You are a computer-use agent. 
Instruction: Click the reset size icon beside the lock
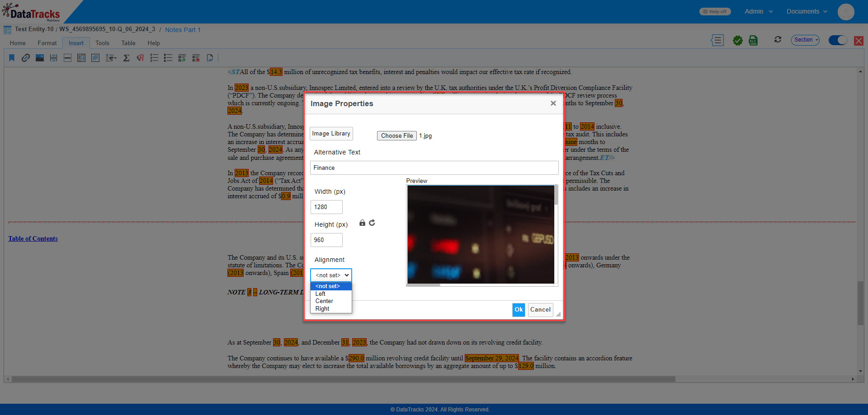372,223
